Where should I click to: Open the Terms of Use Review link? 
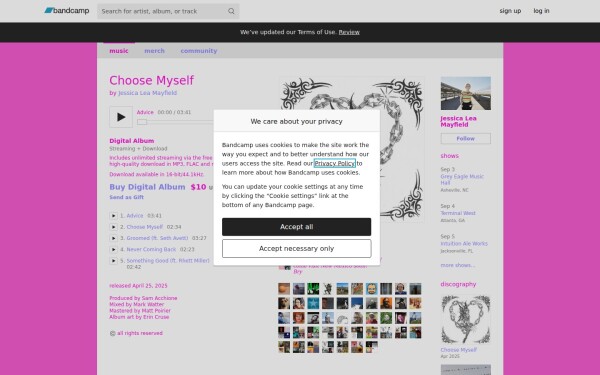click(349, 32)
